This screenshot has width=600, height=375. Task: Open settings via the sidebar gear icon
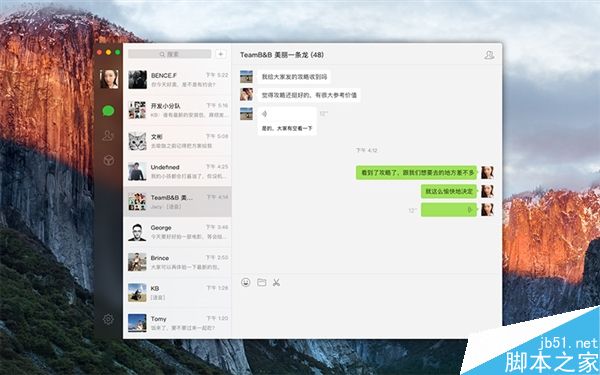click(x=108, y=319)
